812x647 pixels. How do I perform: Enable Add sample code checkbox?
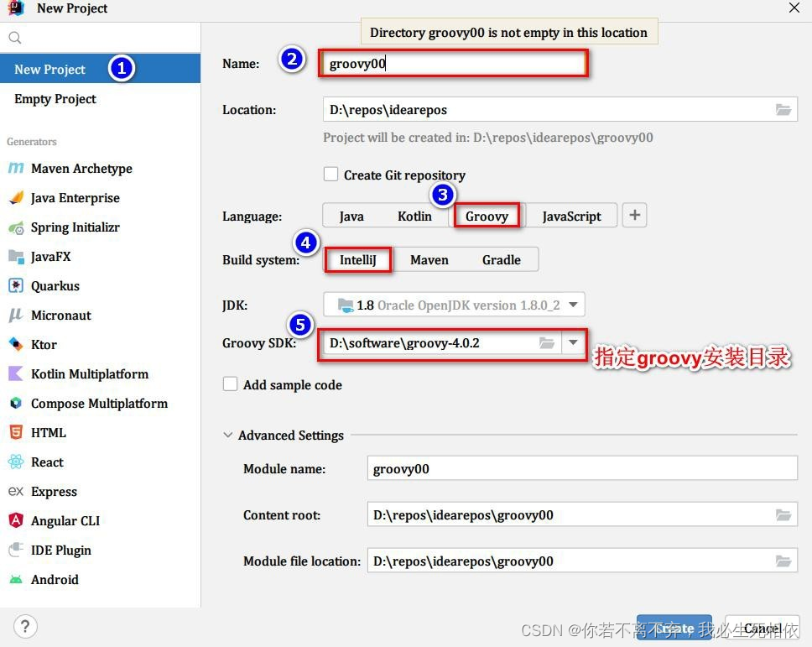[230, 384]
